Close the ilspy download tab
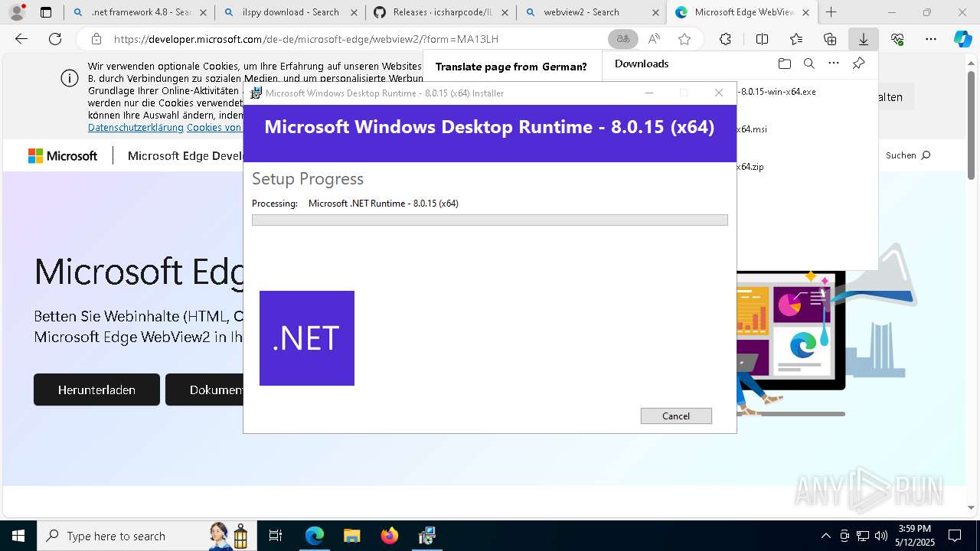Screen dimensions: 980x551 click(x=353, y=12)
